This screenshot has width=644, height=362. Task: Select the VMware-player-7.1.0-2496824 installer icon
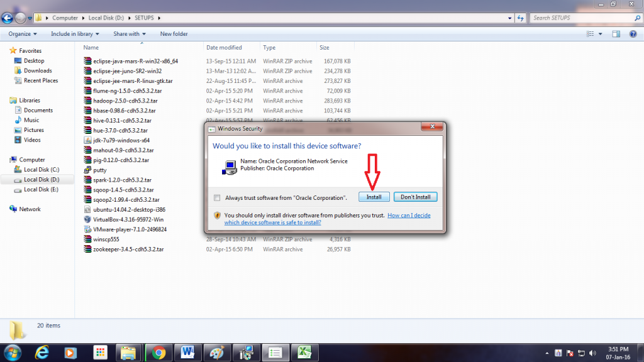[x=87, y=229]
